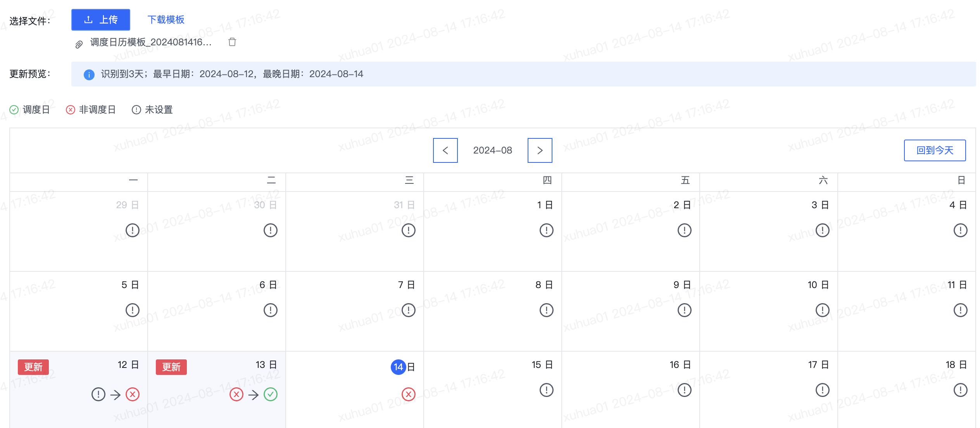The image size is (980, 428).
Task: Click the red non-schedule icon on the 14th
Action: [408, 394]
